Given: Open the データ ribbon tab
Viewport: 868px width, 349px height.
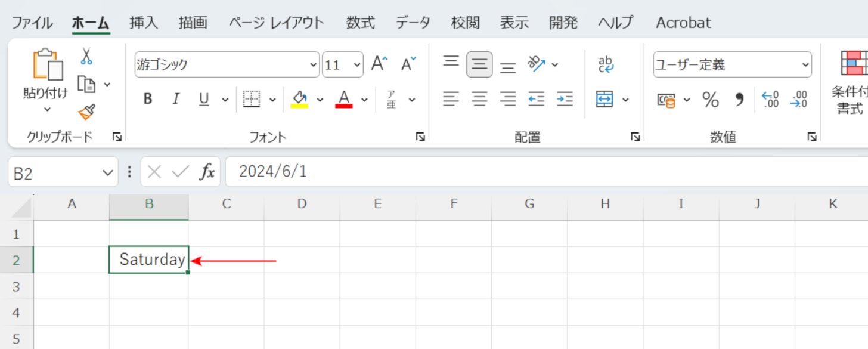Looking at the screenshot, I should point(413,23).
